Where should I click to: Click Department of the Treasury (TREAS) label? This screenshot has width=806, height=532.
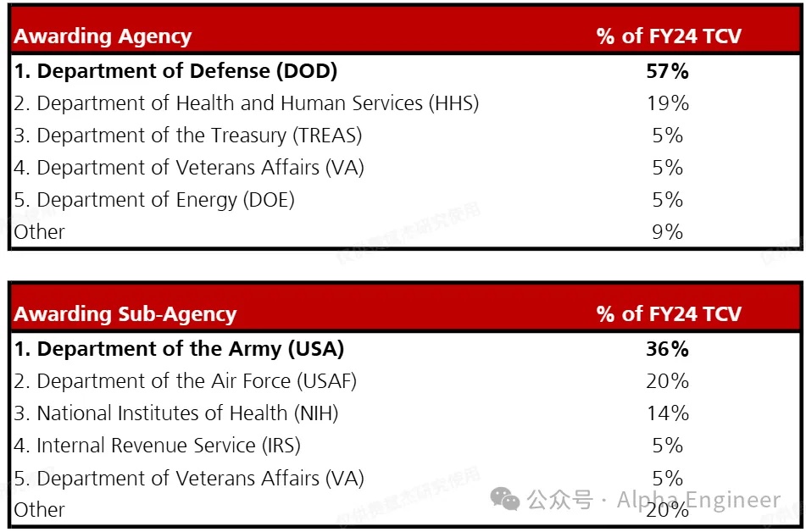pyautogui.click(x=187, y=136)
